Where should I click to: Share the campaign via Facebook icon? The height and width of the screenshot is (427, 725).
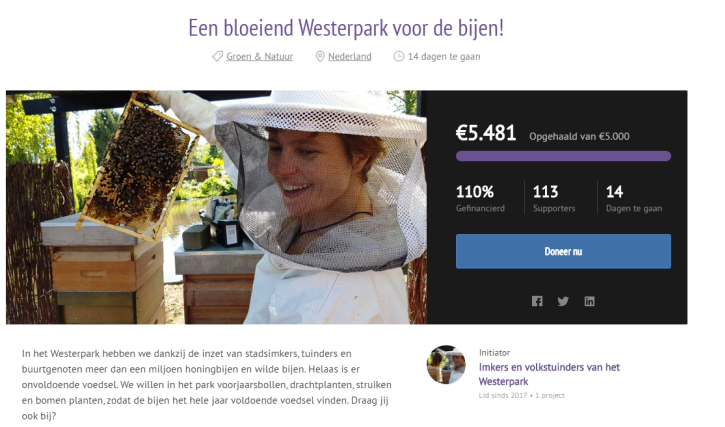tap(537, 302)
